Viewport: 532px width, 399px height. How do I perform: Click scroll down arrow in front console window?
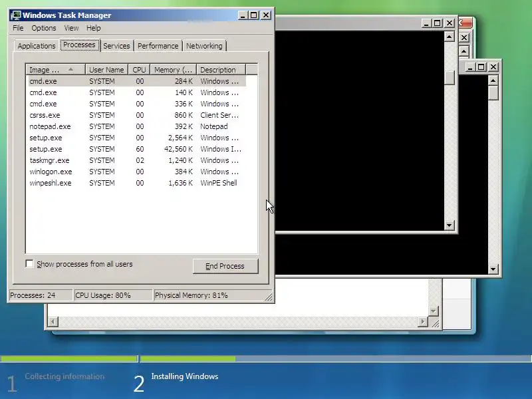tap(450, 225)
